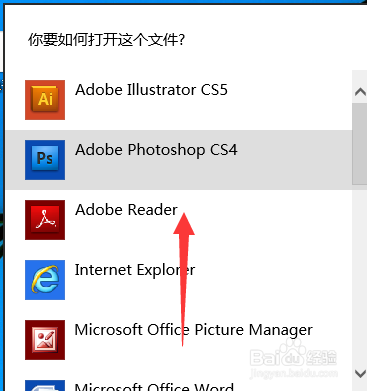Choose the Microsoft Office Word entry

(154, 387)
